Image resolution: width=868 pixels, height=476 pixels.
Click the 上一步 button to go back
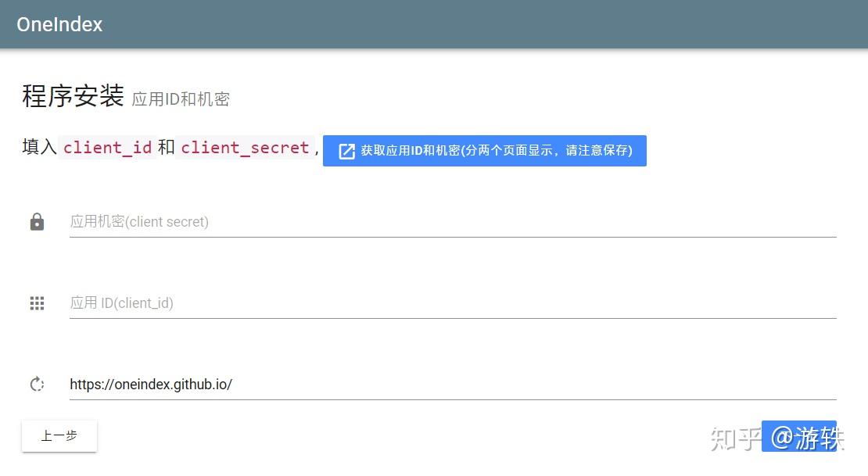[x=59, y=436]
